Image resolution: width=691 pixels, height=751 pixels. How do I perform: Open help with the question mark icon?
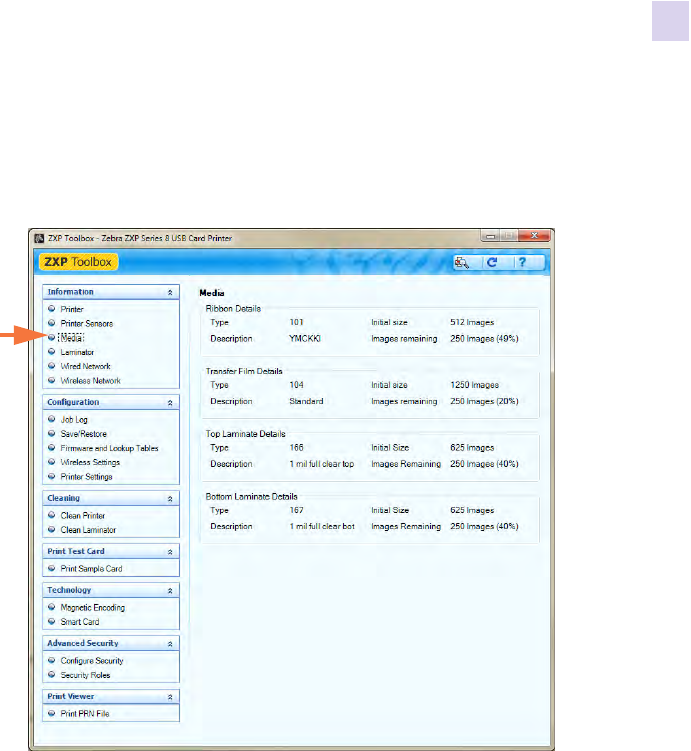[x=522, y=262]
